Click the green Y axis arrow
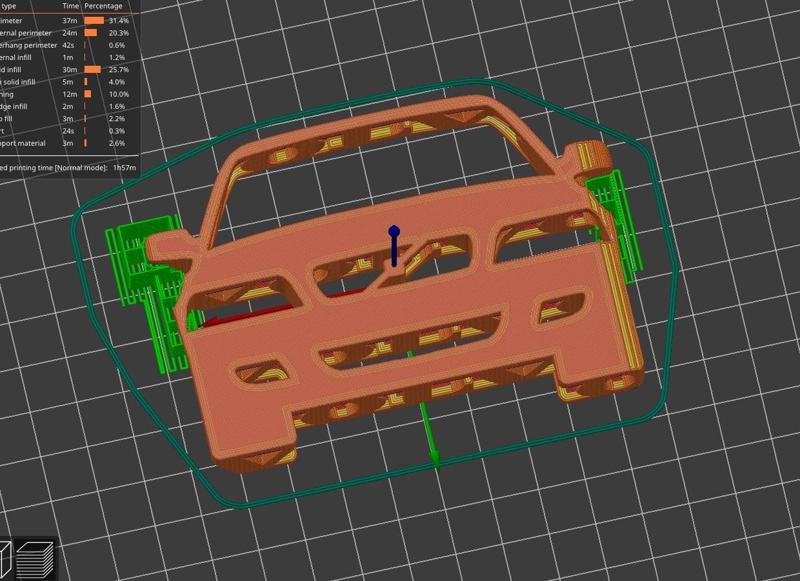Viewport: 800px width, 581px height. click(434, 457)
